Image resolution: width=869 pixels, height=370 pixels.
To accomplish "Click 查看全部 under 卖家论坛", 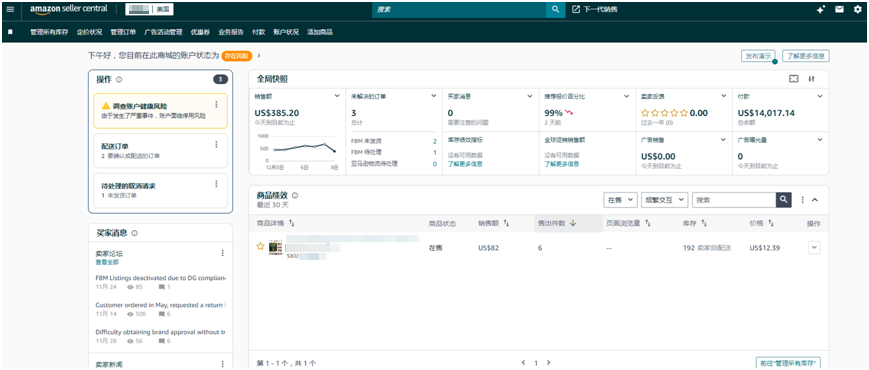I will tap(107, 262).
